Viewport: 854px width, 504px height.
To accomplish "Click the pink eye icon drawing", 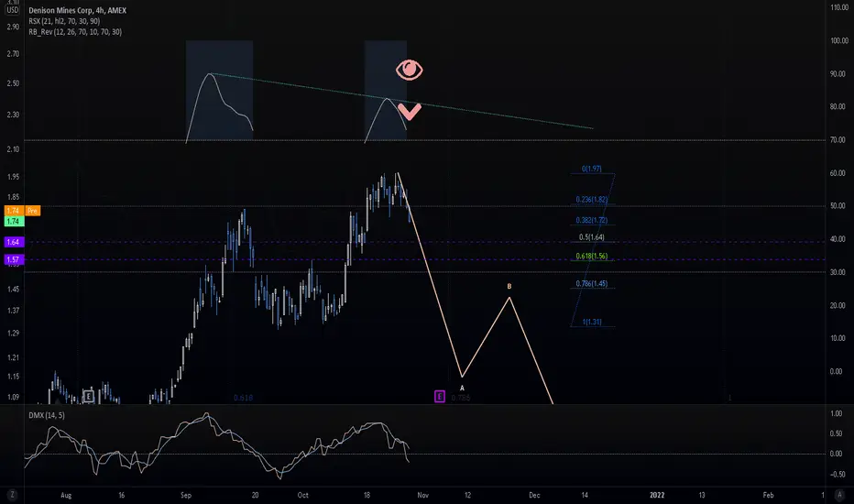I will 409,70.
